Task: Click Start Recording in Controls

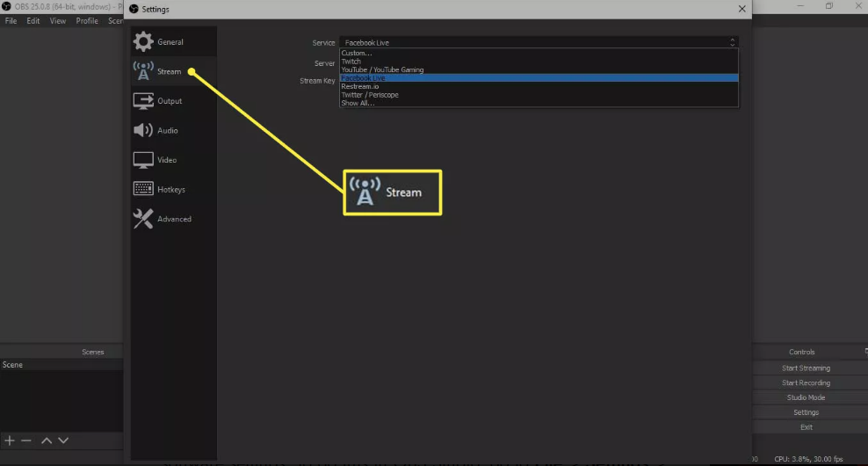Action: click(806, 382)
